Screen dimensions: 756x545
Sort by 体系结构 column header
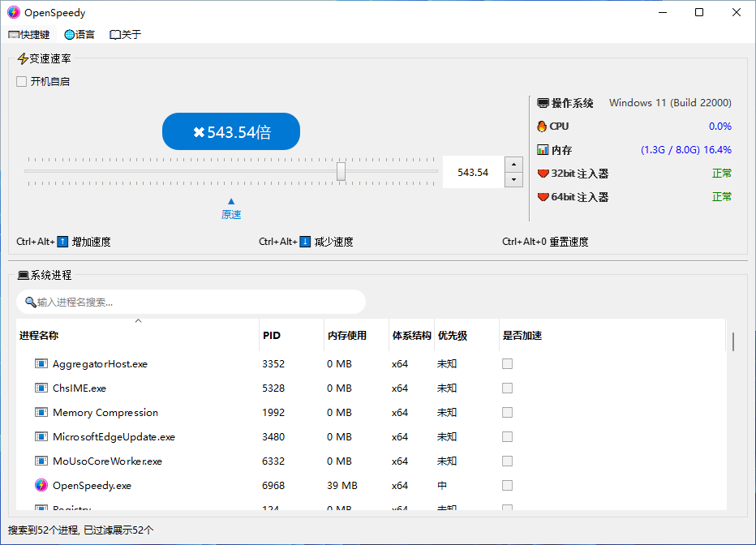tap(412, 336)
